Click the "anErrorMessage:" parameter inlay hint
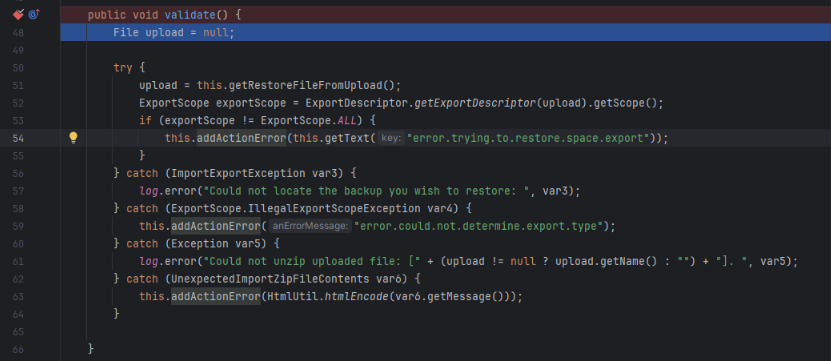 tap(310, 226)
